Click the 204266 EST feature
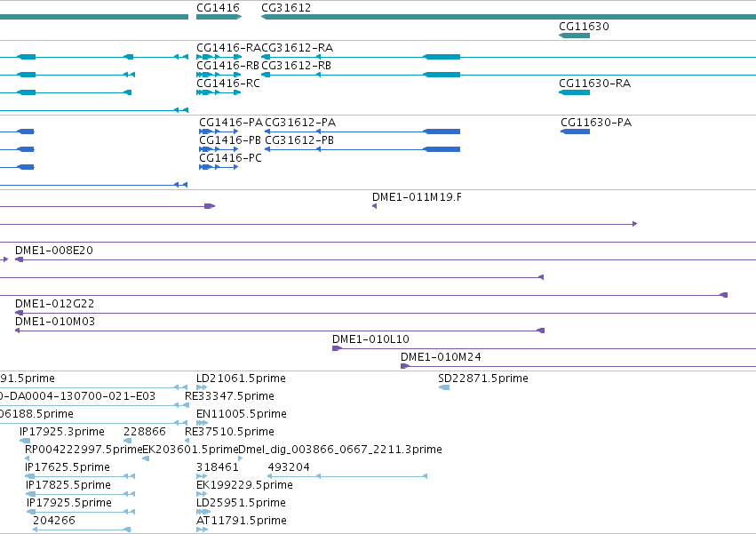This screenshot has width=756, height=534. pos(82,530)
